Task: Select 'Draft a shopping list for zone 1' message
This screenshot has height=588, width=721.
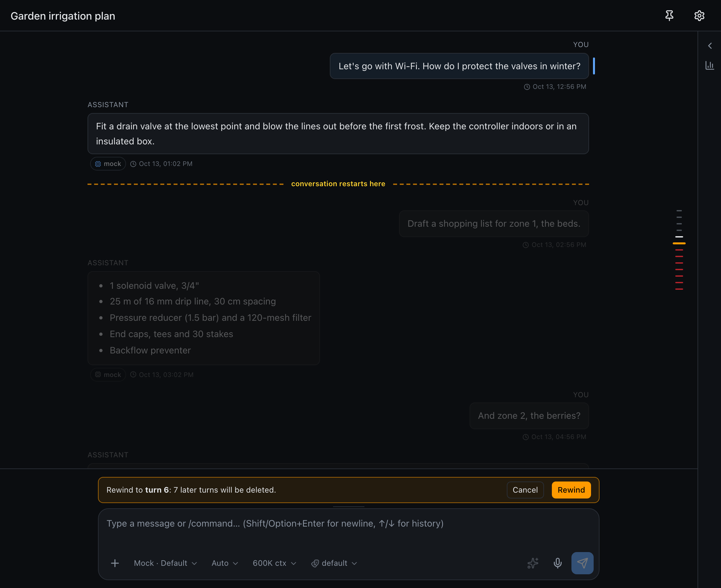Action: click(x=494, y=223)
